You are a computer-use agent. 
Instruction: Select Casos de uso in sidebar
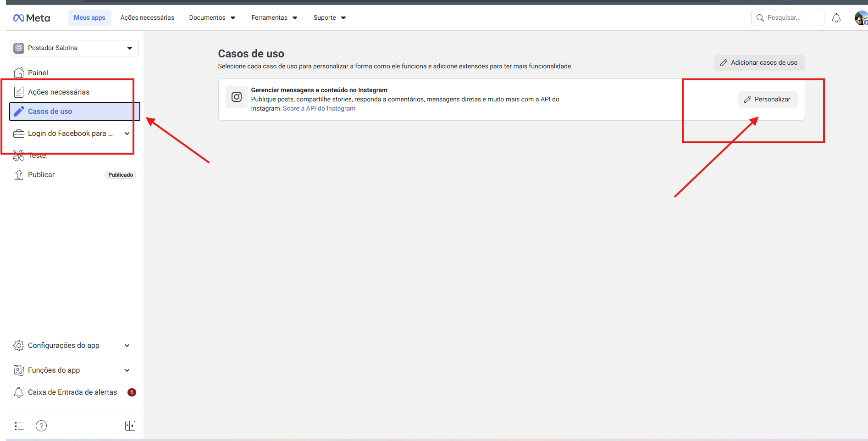75,112
